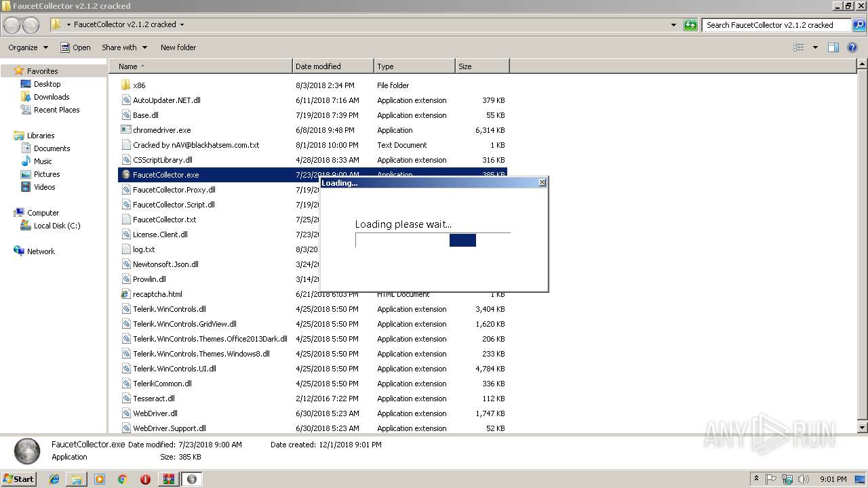
Task: Sort by the Type column header
Action: click(x=414, y=66)
